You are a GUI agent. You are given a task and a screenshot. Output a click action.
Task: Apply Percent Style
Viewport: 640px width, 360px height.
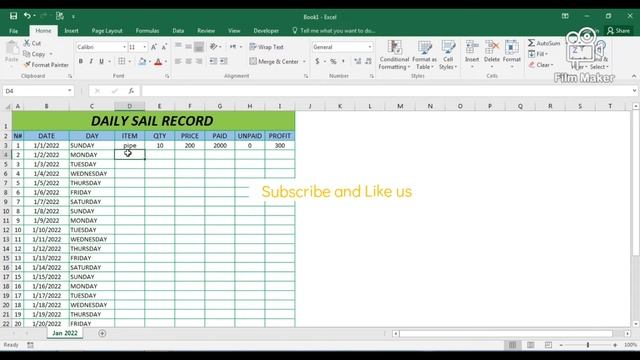pyautogui.click(x=333, y=62)
